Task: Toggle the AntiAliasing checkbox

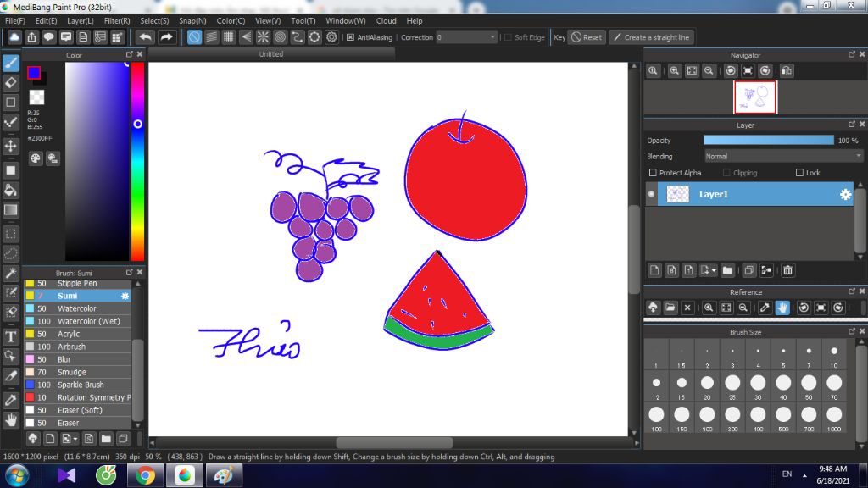Action: (350, 37)
